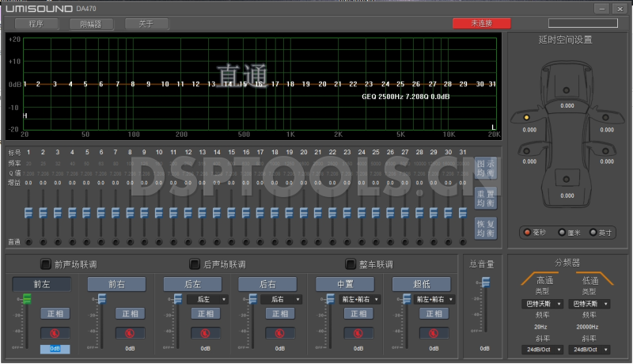Mute the 前右 channel
This screenshot has width=633, height=364.
tap(130, 333)
